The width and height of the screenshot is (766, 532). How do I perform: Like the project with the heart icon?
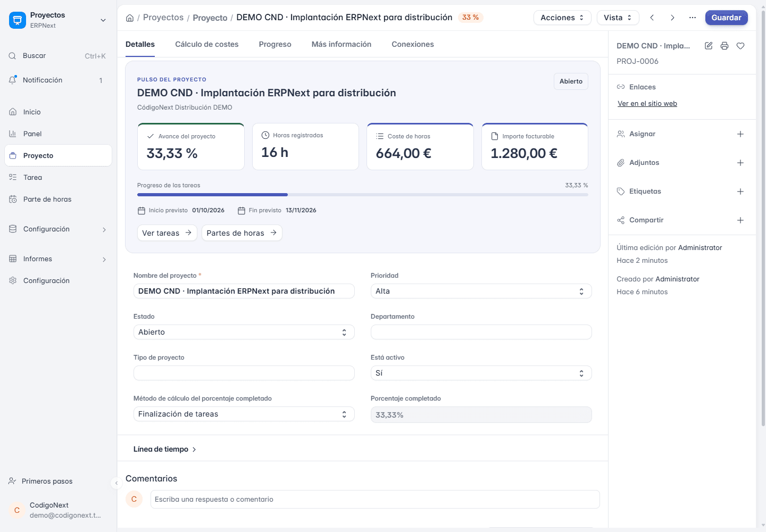click(x=740, y=46)
